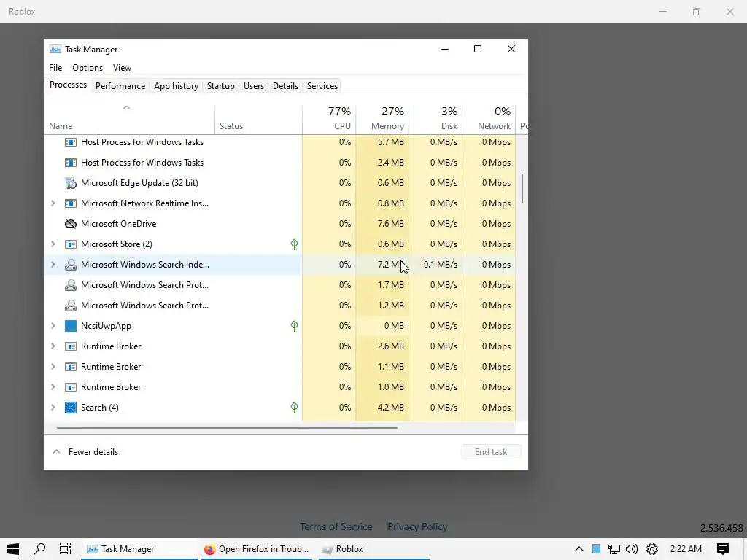Sort processes by the Network column

(489, 119)
